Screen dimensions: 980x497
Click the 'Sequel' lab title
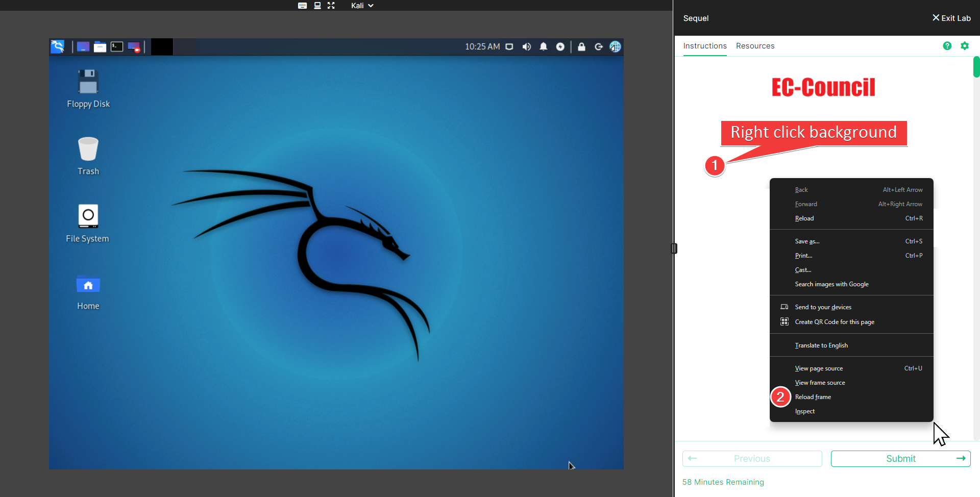[696, 18]
